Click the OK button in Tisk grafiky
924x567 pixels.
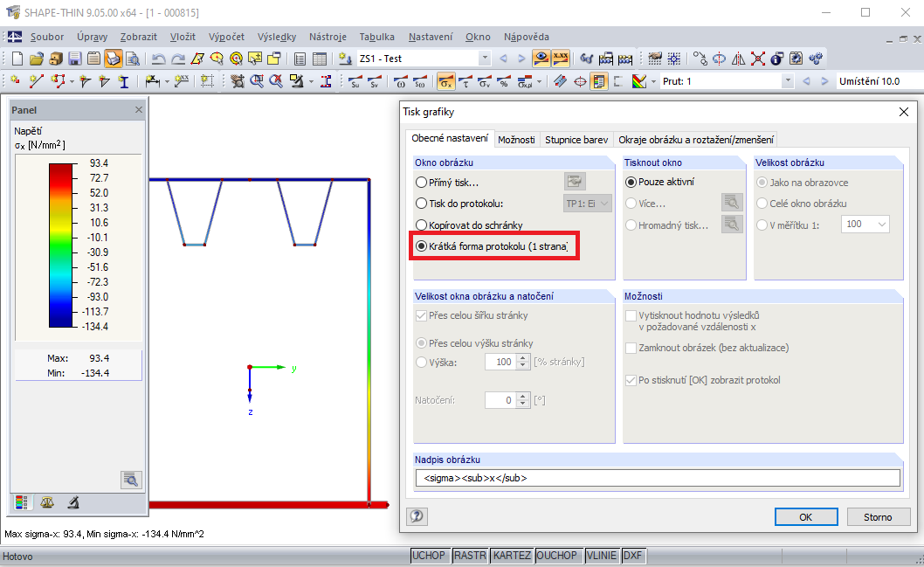(805, 517)
